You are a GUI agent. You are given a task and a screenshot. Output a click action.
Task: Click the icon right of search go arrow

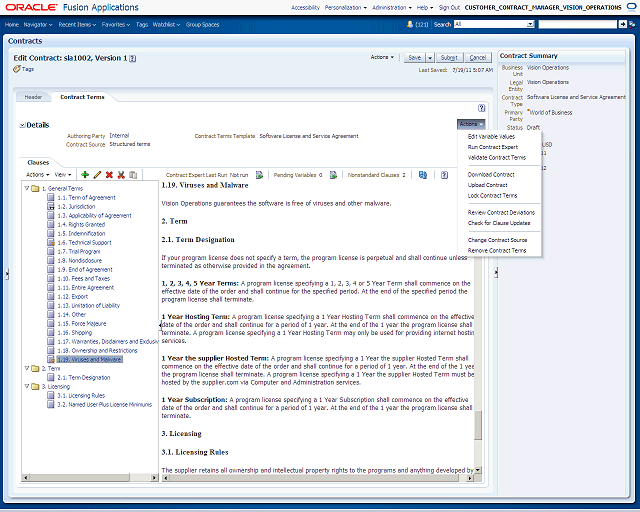(632, 24)
